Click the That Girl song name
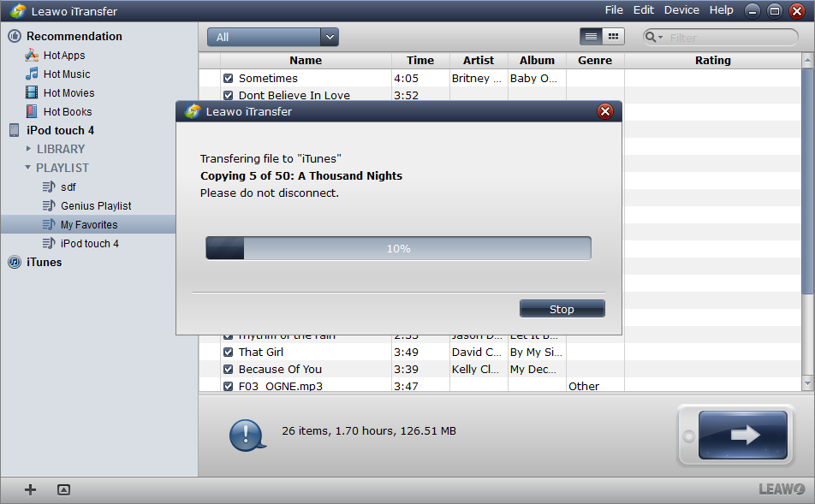This screenshot has width=815, height=504. tap(261, 353)
